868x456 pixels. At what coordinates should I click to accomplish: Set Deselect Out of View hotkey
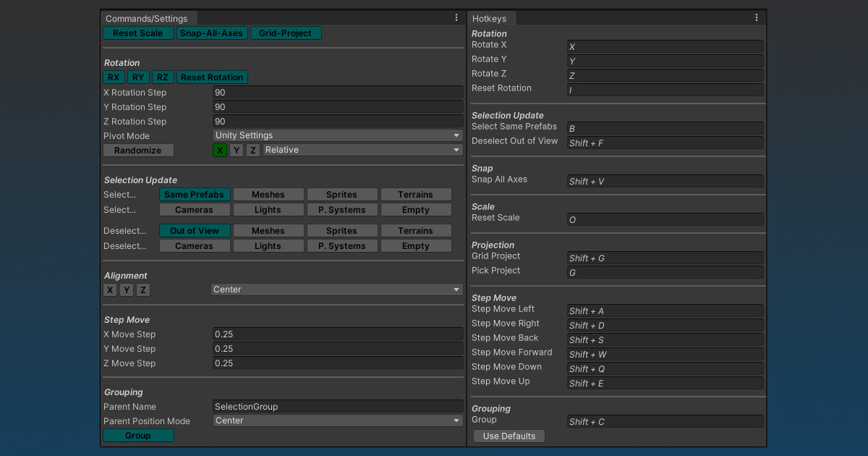[665, 143]
